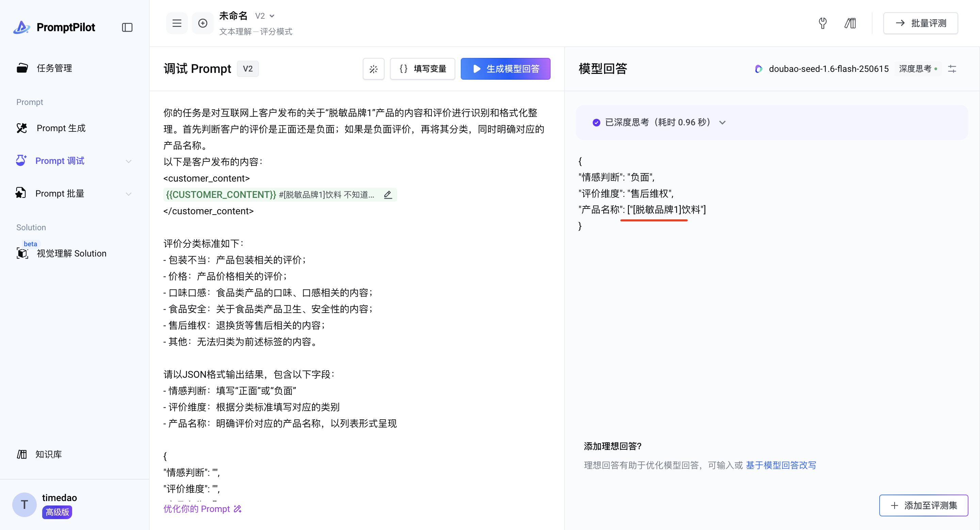Screen dimensions: 980x530
Task: Go to Prompt 生成 page
Action: (x=61, y=128)
